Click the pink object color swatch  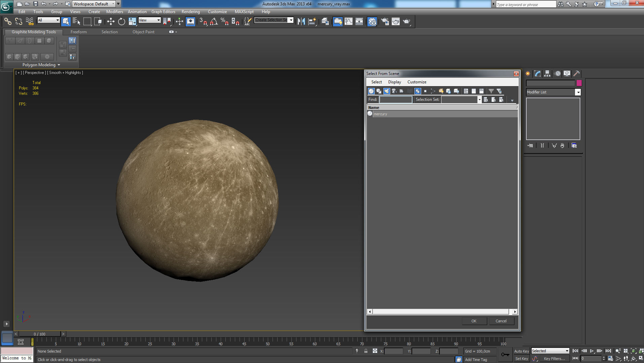point(579,83)
